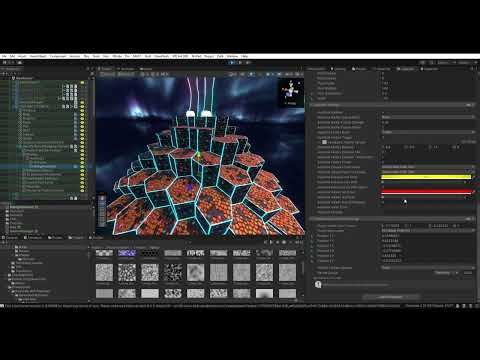Viewport: 480px width, 360px height.
Task: Toggle the white checkbox in the Inspector
Action: pos(324,142)
